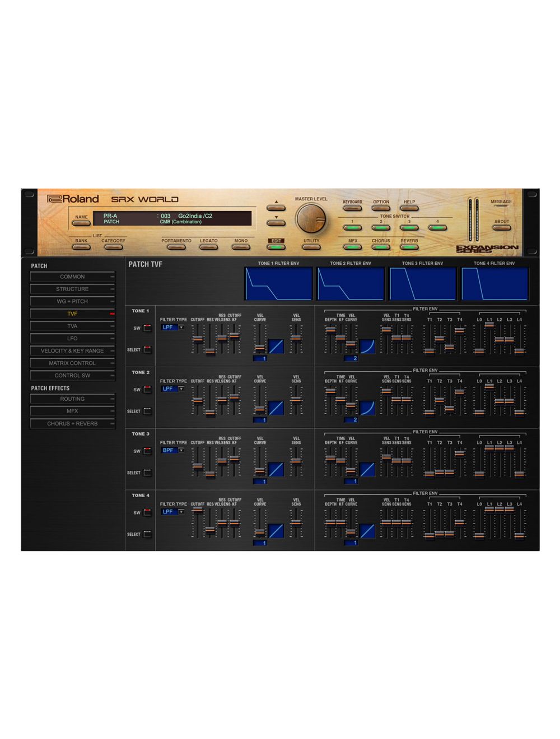This screenshot has height=739, width=560.
Task: Click the Portamento button
Action: click(x=176, y=246)
